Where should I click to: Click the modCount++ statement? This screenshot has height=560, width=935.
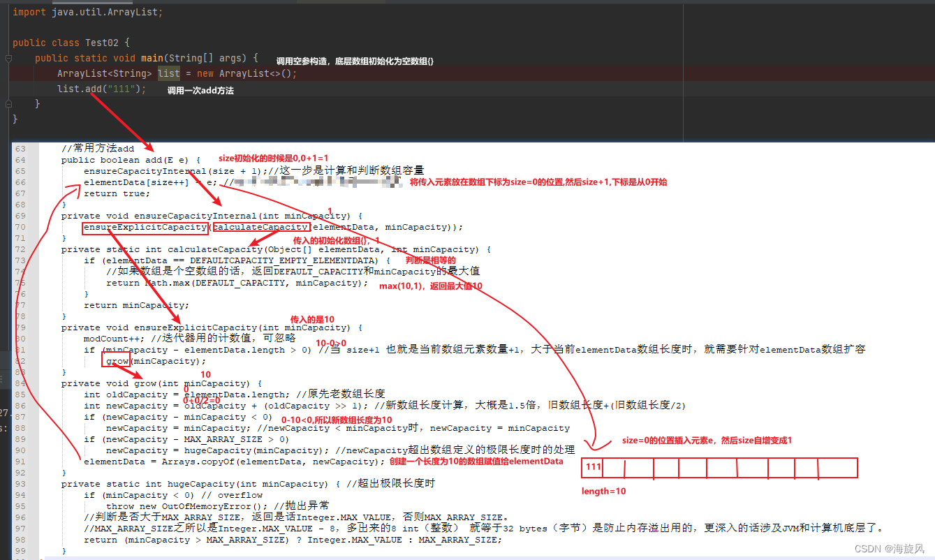[x=115, y=339]
